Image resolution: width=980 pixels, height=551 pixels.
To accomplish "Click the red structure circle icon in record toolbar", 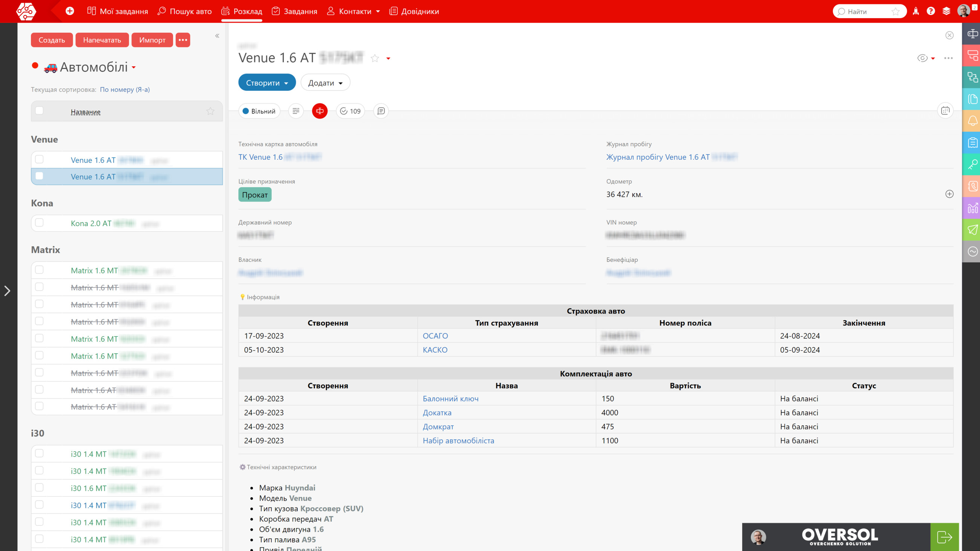I will pos(320,111).
